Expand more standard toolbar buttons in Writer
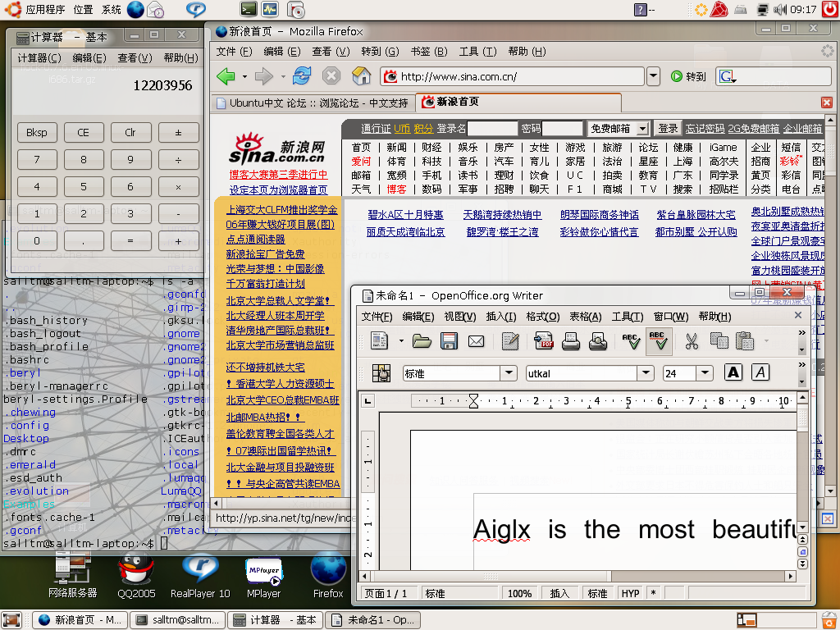The height and width of the screenshot is (630, 840). click(x=802, y=333)
